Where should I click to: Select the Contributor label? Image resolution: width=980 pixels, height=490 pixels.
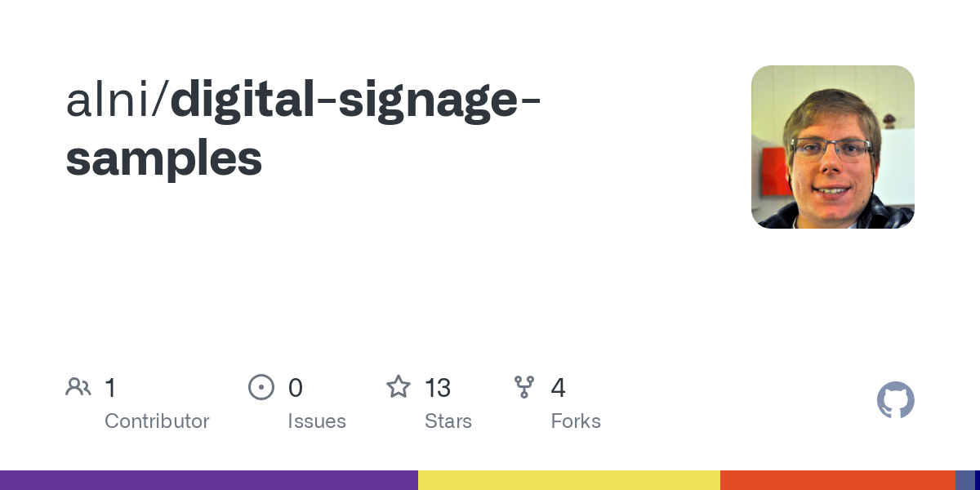click(157, 421)
